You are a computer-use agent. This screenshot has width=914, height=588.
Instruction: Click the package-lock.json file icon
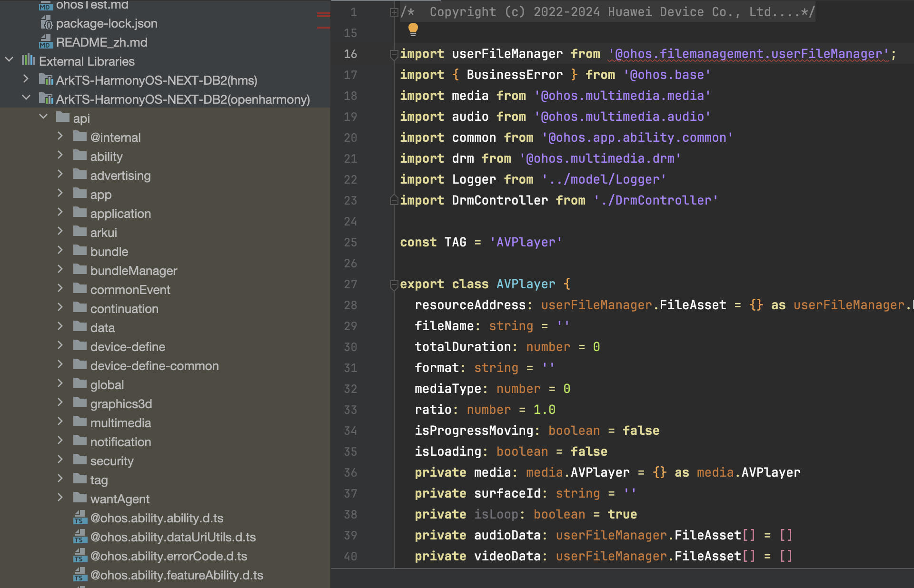pyautogui.click(x=46, y=23)
